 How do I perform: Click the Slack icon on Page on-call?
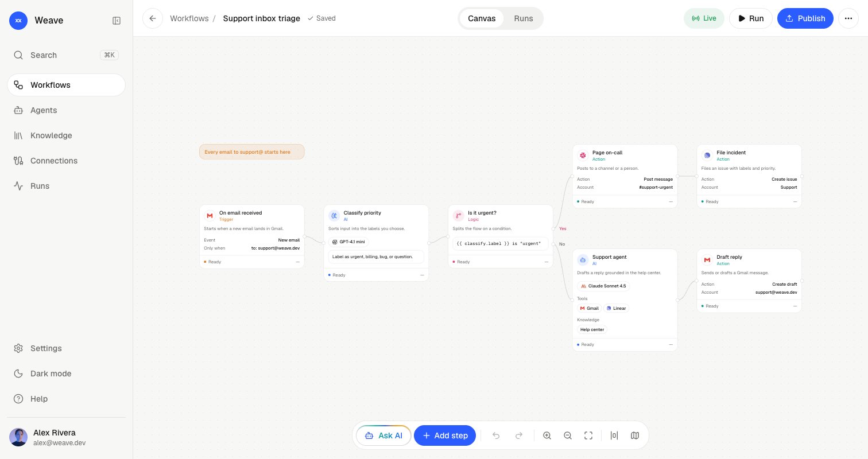click(583, 155)
